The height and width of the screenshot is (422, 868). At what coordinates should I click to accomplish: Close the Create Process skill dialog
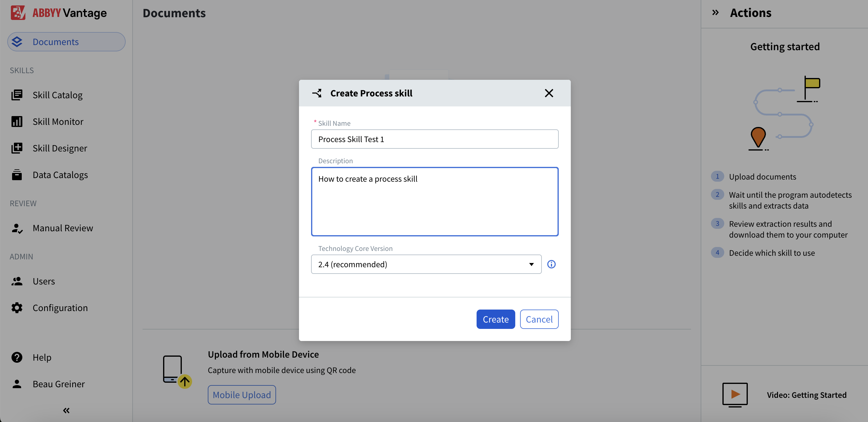pyautogui.click(x=549, y=93)
